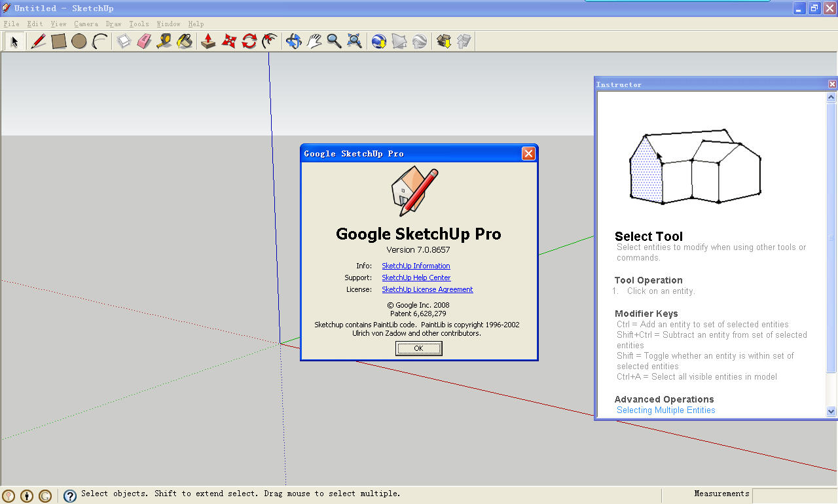Click the 'Modifier Keys' heading

click(x=646, y=314)
